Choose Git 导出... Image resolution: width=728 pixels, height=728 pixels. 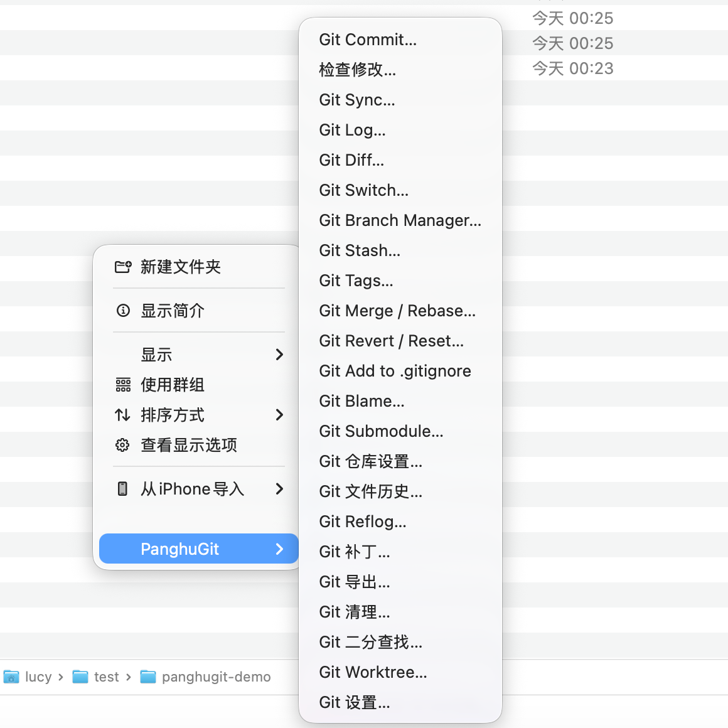(400, 582)
